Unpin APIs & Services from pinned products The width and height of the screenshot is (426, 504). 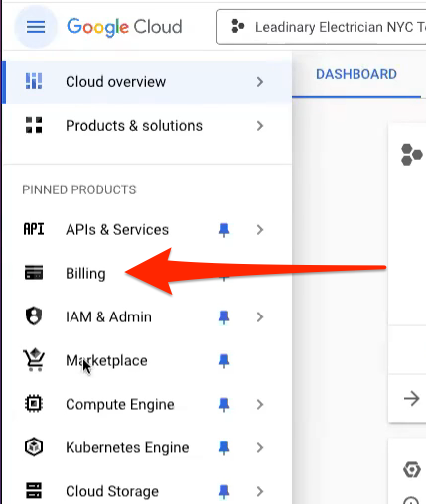[x=224, y=230]
